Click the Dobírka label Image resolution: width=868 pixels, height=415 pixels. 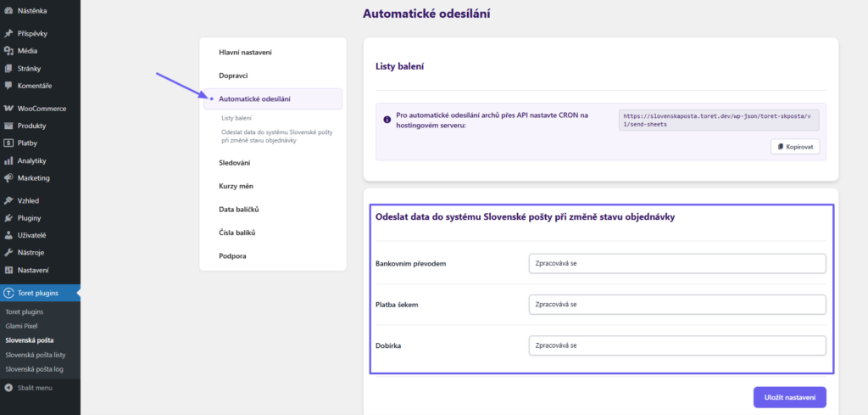pyautogui.click(x=388, y=345)
